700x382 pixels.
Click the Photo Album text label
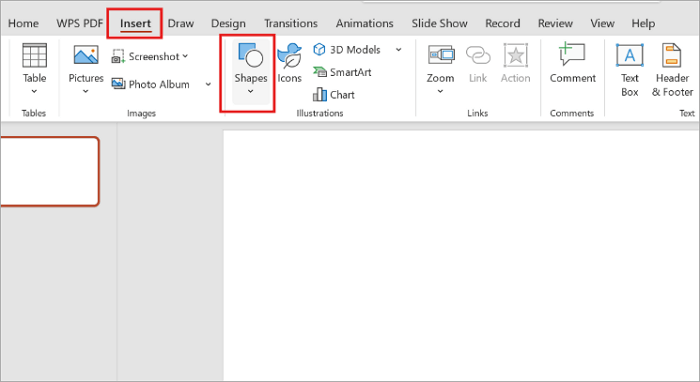[159, 84]
